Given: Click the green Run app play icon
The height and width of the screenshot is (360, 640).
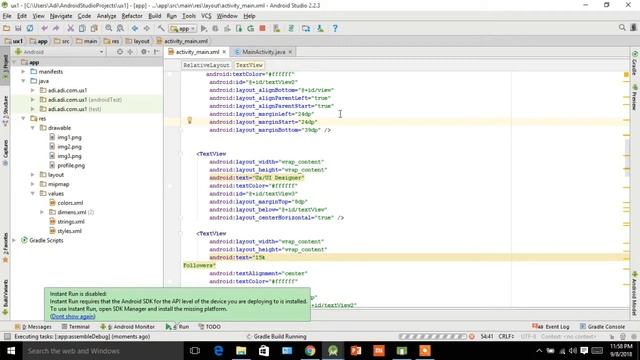Looking at the screenshot, I should (x=204, y=28).
